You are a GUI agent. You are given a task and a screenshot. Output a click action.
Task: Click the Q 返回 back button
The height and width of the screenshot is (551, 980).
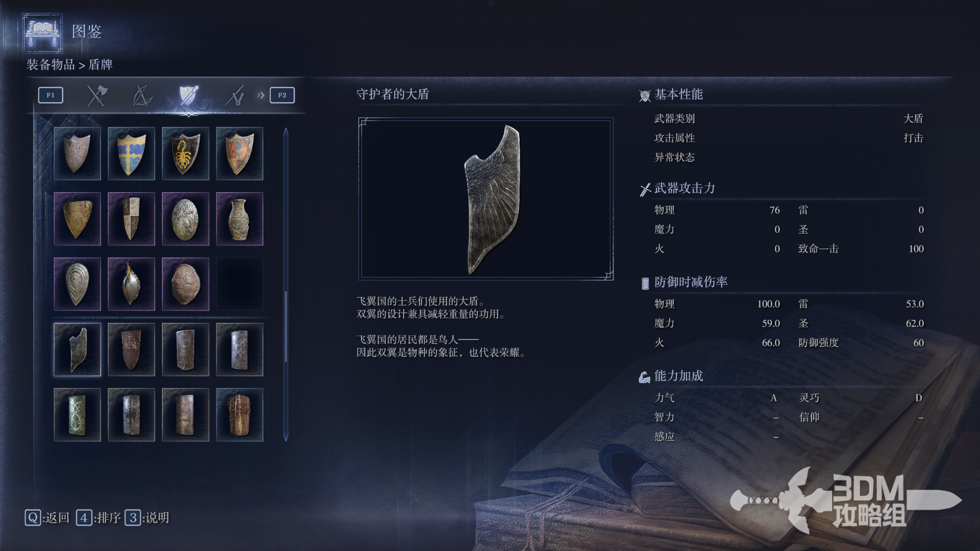tap(47, 518)
